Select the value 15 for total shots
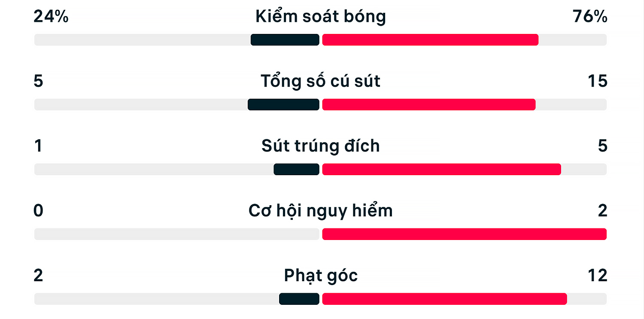 (x=598, y=81)
